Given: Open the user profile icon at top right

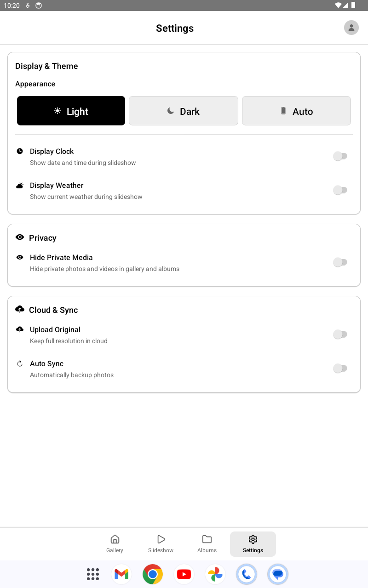Looking at the screenshot, I should [351, 28].
